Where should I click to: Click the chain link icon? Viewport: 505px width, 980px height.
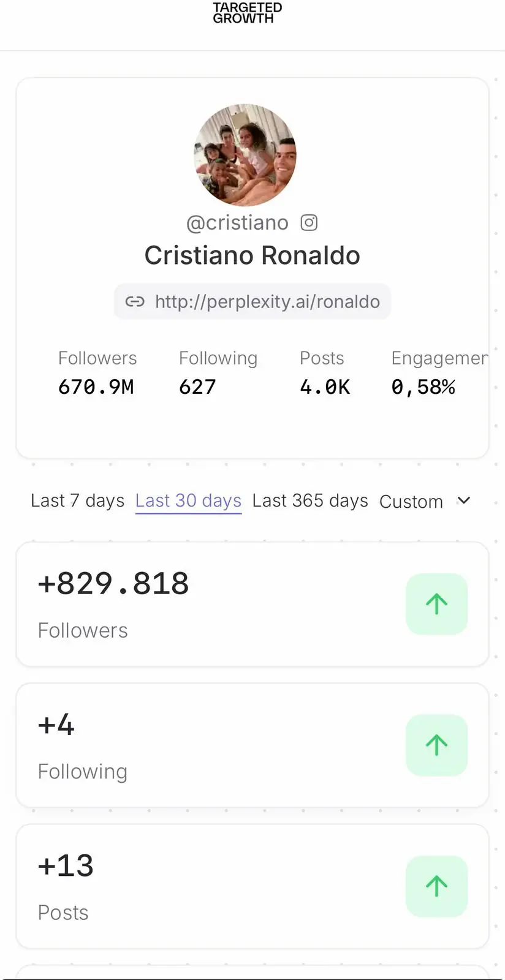click(135, 301)
